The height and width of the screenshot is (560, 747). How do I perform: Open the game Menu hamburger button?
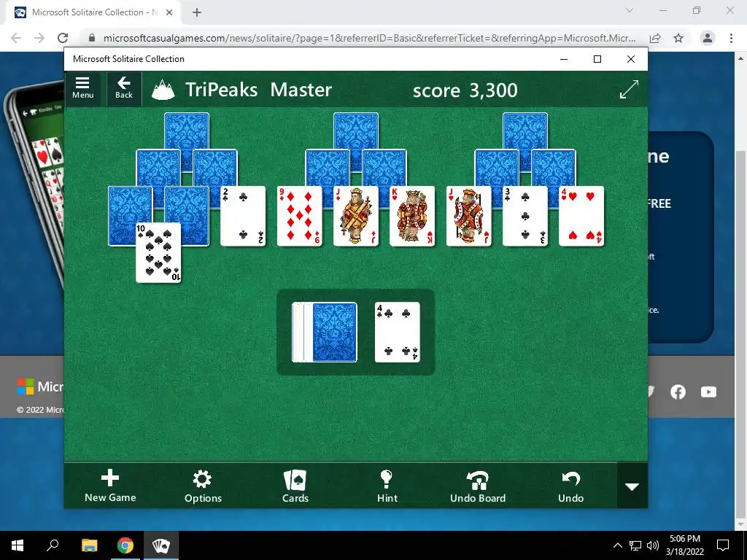82,88
